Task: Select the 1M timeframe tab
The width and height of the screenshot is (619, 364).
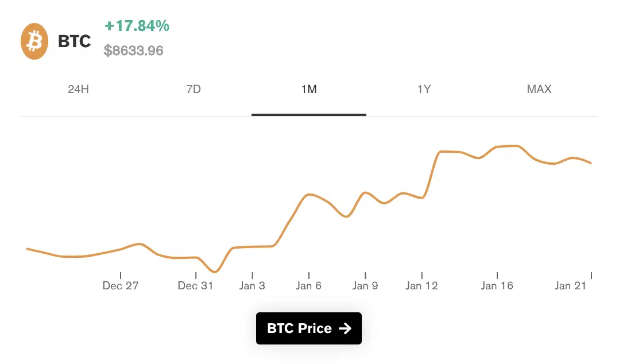Action: click(x=309, y=89)
